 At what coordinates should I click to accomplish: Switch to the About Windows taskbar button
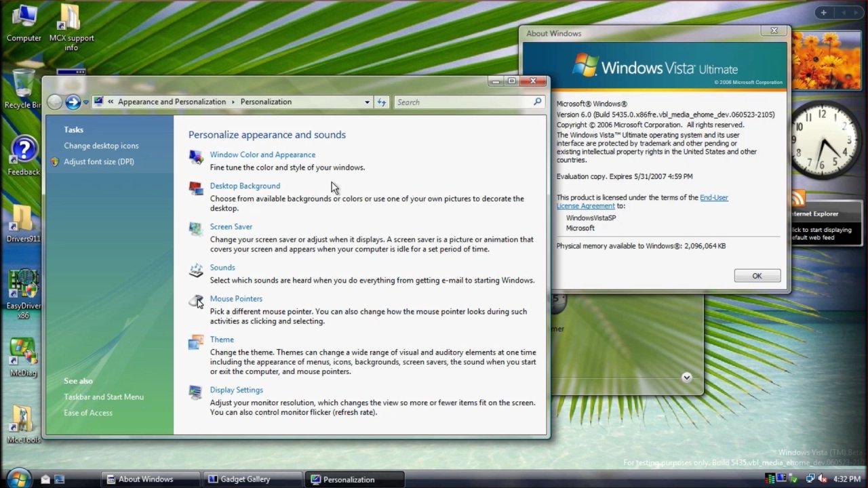point(151,479)
